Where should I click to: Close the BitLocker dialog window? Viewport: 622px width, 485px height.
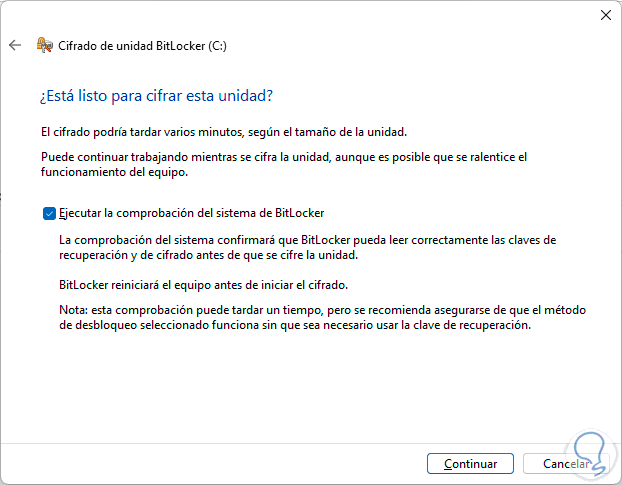(x=605, y=15)
